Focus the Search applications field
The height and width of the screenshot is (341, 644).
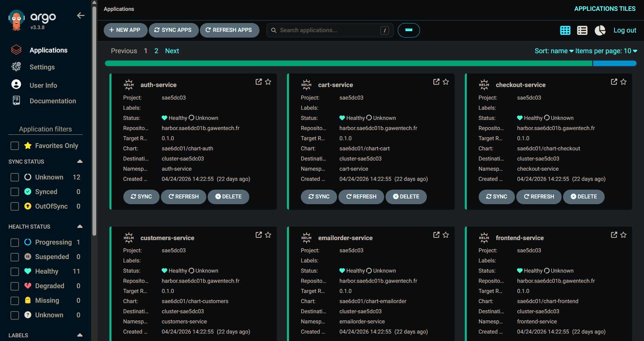[x=330, y=30]
